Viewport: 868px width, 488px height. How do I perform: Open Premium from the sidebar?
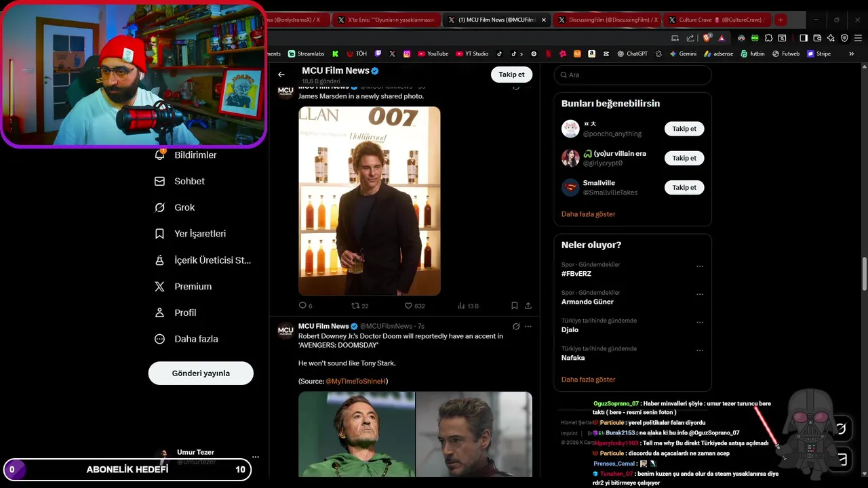183,287
